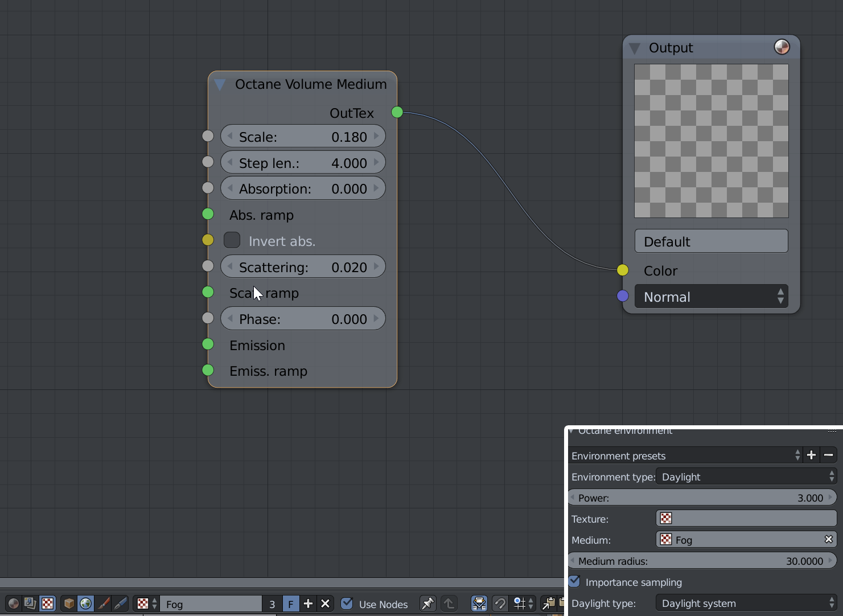Go to parent node tree arrow icon
This screenshot has width=843, height=616.
(x=449, y=603)
